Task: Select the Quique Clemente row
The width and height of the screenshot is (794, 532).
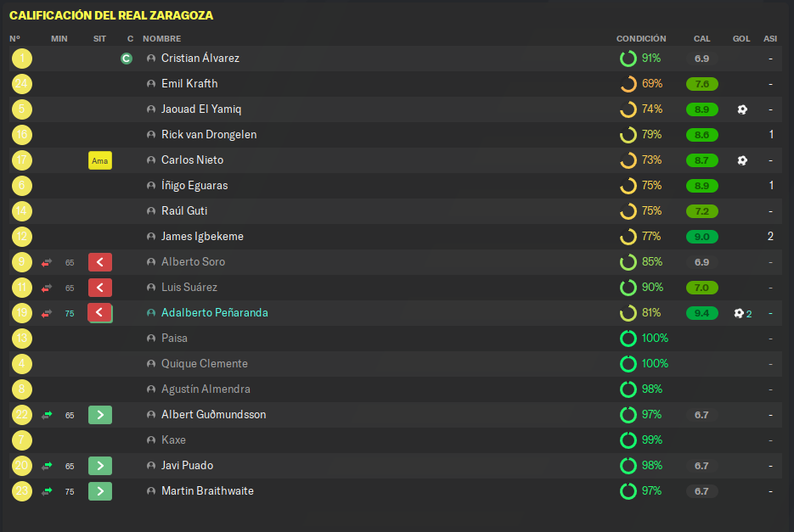Action: (x=396, y=364)
